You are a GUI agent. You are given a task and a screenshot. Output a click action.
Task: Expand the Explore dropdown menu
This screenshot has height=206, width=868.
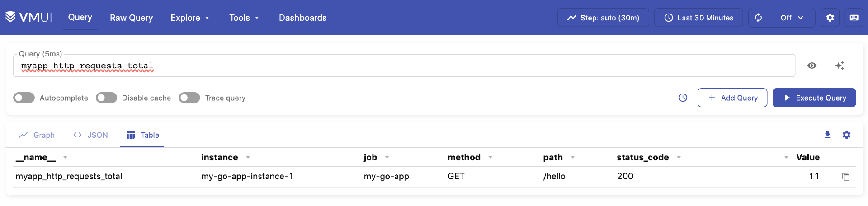click(189, 18)
